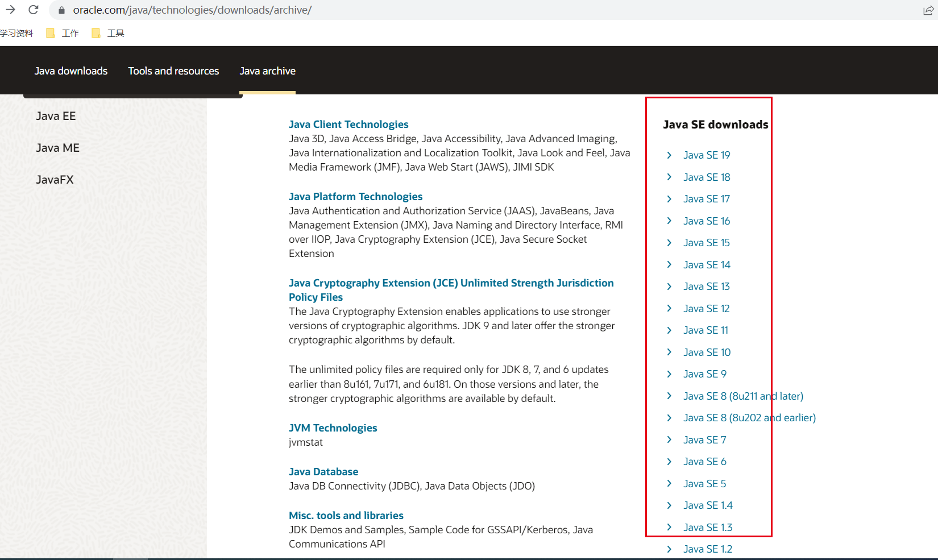Viewport: 938px width, 560px height.
Task: Click chevron beside Java SE 7
Action: [x=669, y=440]
